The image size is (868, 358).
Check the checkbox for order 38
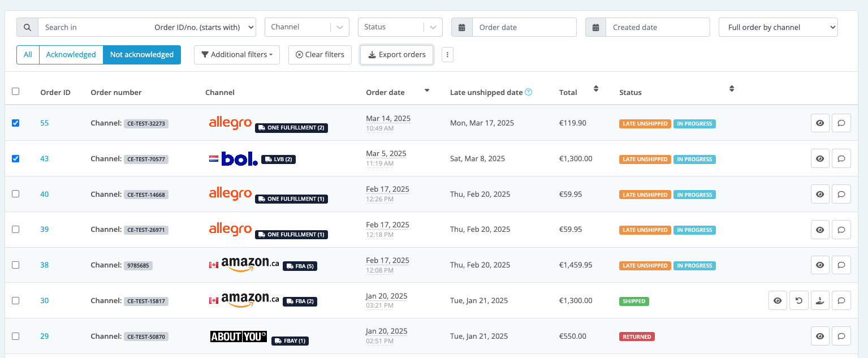[15, 265]
